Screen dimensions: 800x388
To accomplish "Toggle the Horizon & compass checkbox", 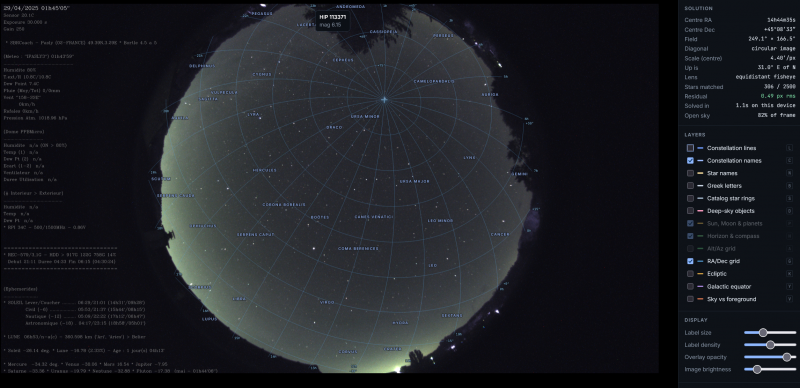I will (x=690, y=236).
